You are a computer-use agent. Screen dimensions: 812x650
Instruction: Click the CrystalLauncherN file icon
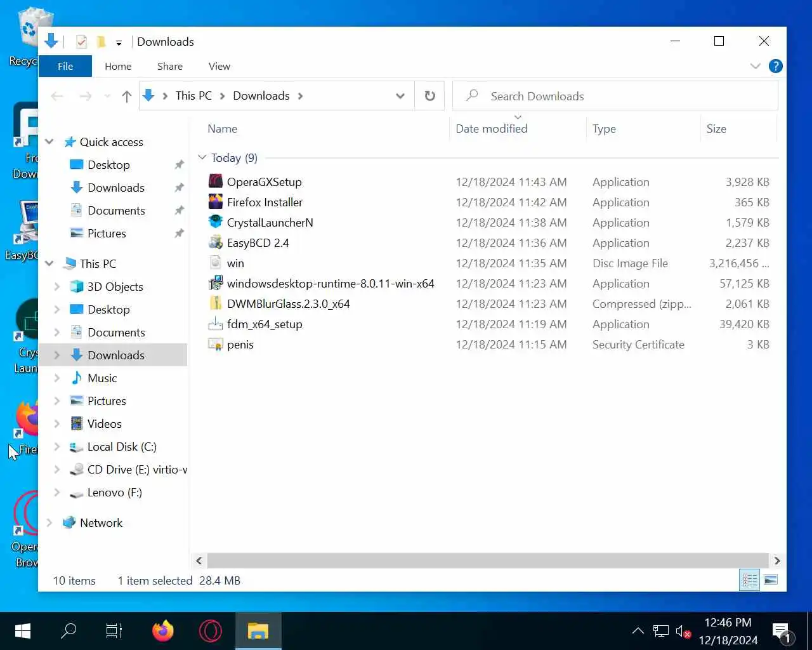pos(216,222)
